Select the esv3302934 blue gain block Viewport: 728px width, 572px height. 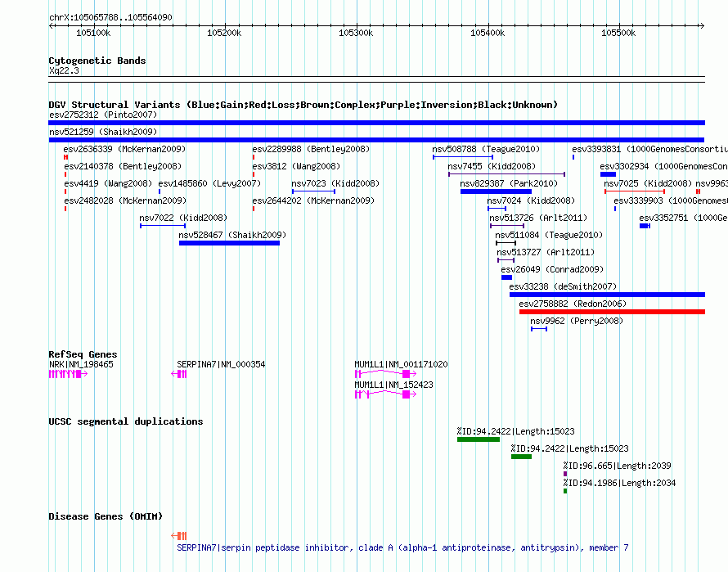tap(608, 174)
